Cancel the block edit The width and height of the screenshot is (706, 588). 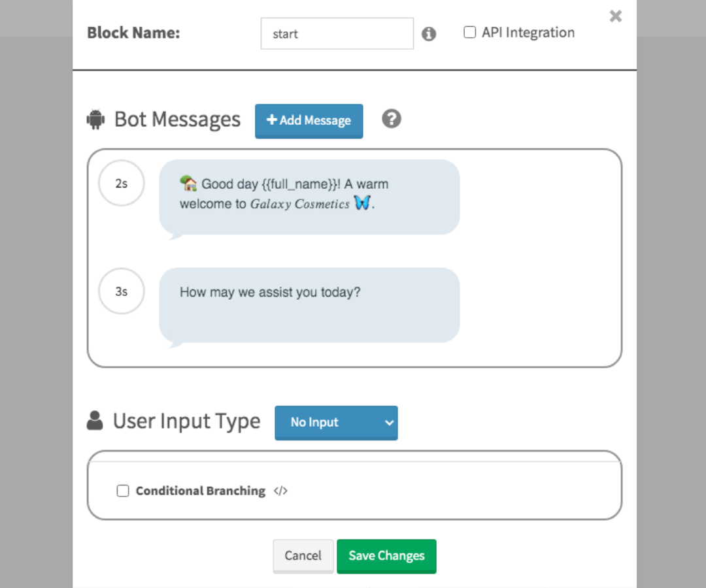[303, 556]
